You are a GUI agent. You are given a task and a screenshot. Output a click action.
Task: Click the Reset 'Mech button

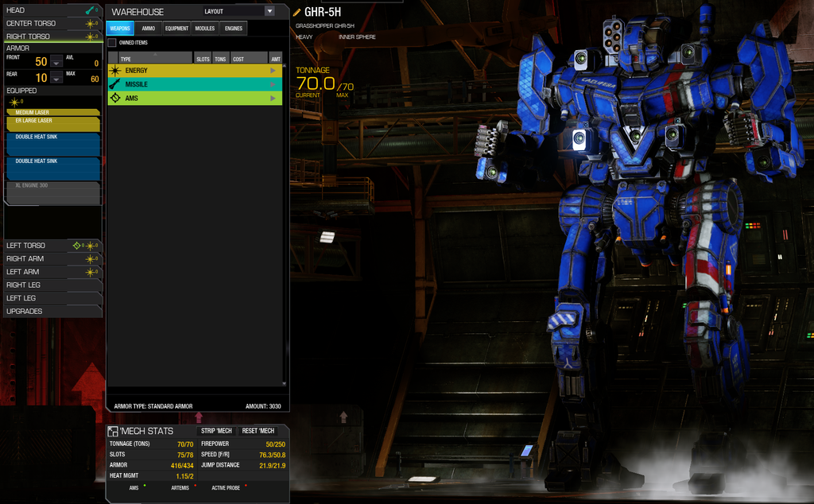pyautogui.click(x=258, y=431)
